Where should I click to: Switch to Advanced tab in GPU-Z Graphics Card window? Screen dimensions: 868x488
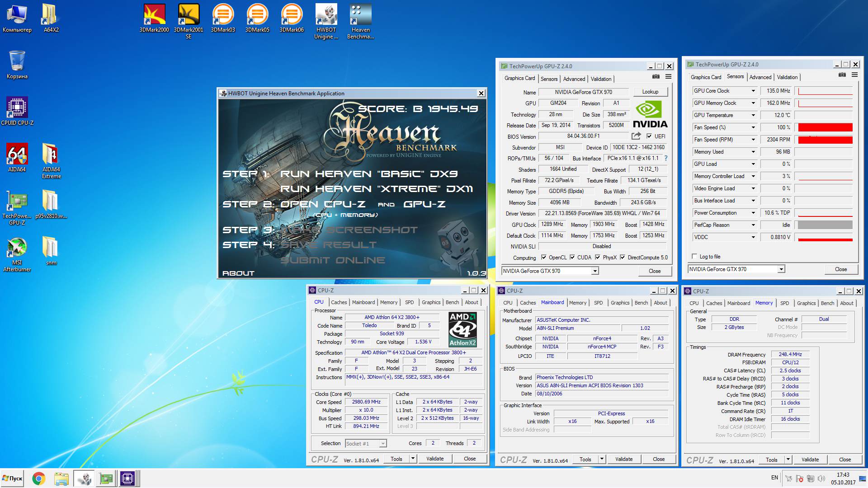coord(574,79)
